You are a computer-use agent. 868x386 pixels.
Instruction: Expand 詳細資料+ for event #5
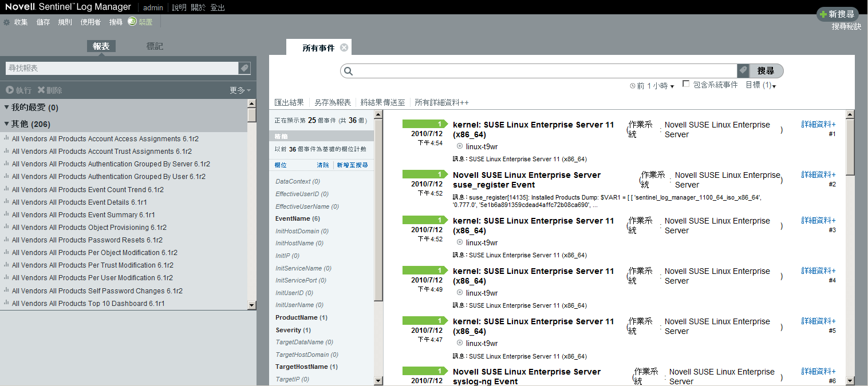pos(818,321)
